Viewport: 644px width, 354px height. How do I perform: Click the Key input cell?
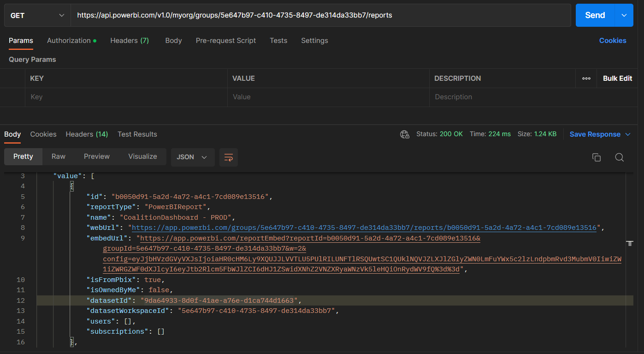[x=126, y=97]
